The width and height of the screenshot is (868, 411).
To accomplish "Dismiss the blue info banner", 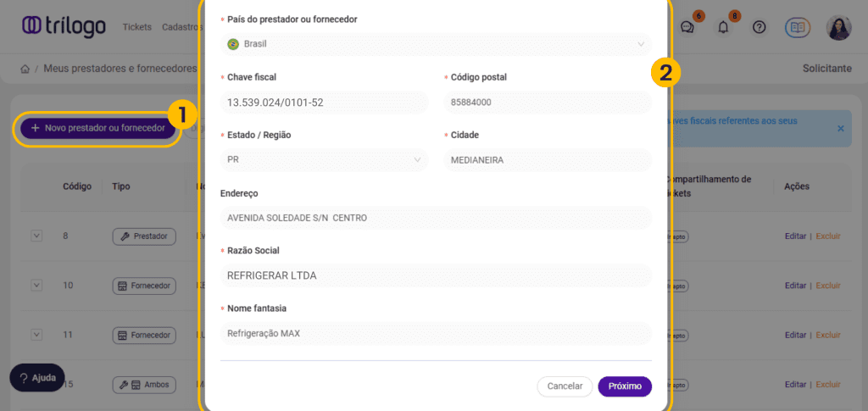I will coord(840,128).
